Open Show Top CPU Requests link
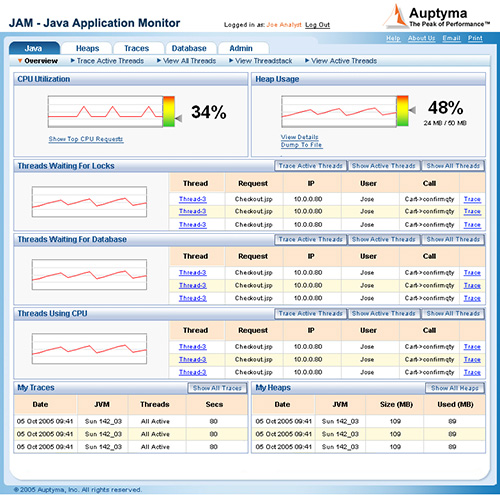The width and height of the screenshot is (500, 495). [x=86, y=139]
